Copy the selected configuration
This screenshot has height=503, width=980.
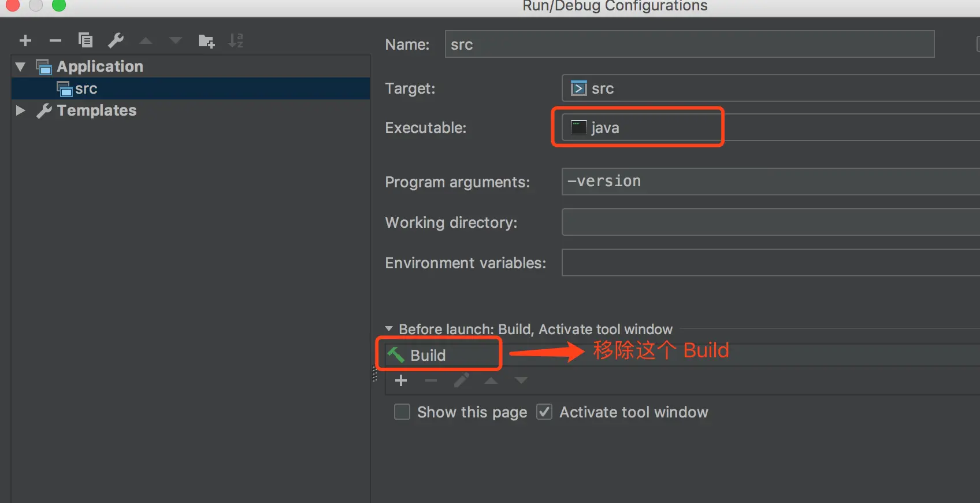click(x=86, y=40)
